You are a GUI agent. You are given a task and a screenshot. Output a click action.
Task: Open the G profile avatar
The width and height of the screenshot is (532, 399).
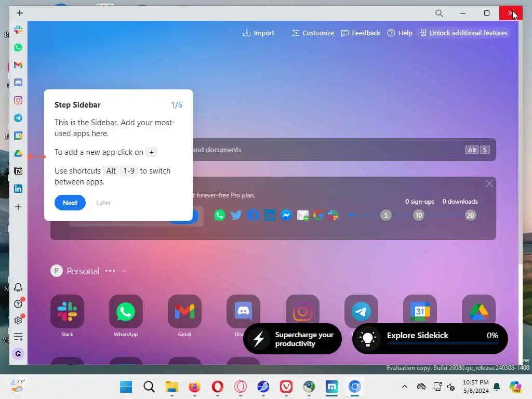[18, 354]
